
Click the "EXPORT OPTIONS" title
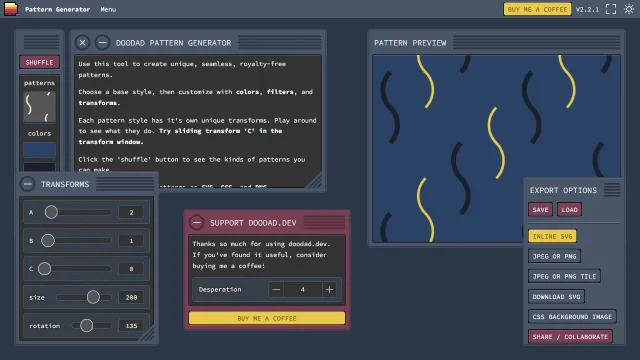tap(563, 190)
